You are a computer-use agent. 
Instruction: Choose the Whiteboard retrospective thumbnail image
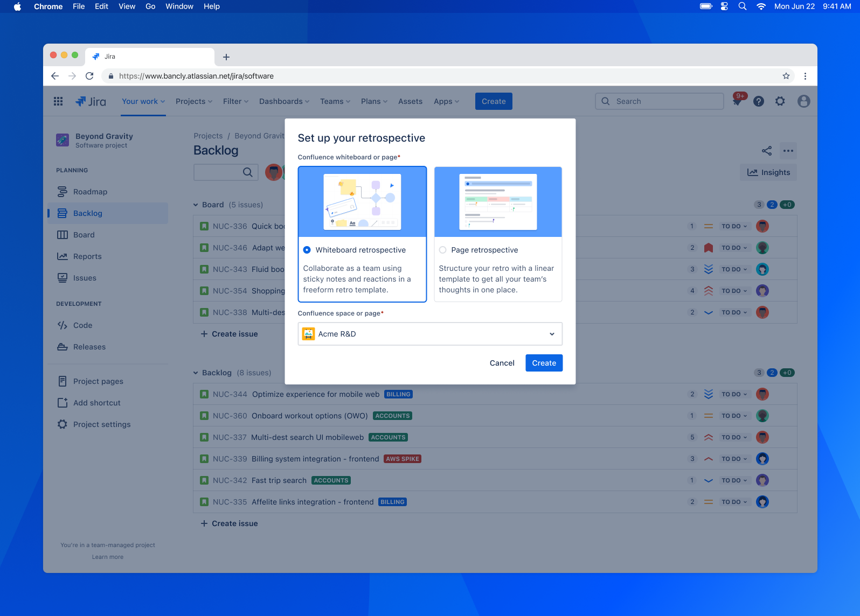click(362, 202)
